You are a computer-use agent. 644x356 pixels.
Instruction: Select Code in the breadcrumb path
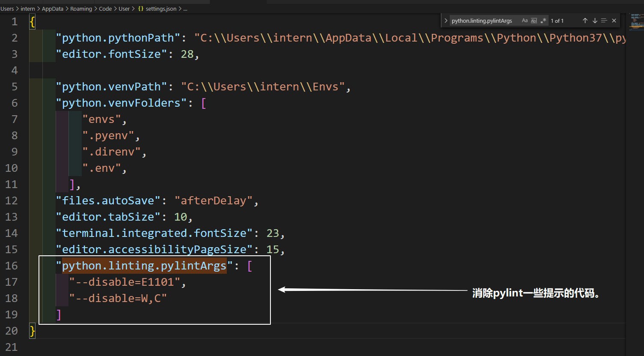[x=105, y=8]
